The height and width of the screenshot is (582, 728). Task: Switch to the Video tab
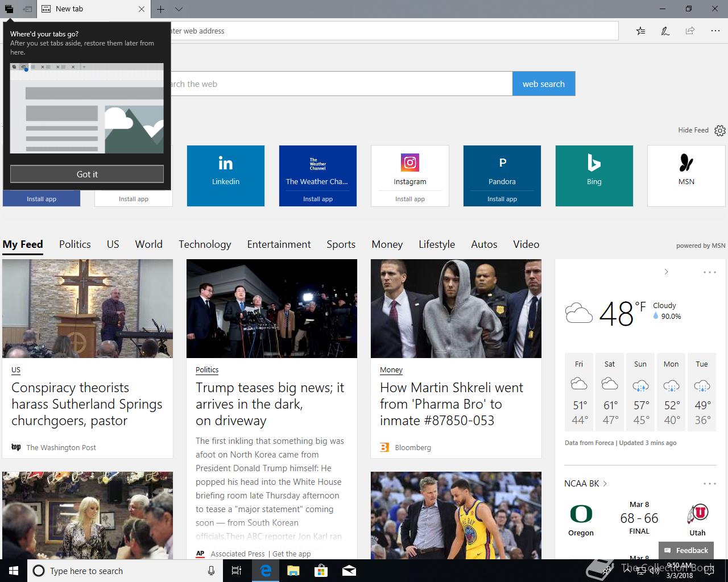[526, 244]
